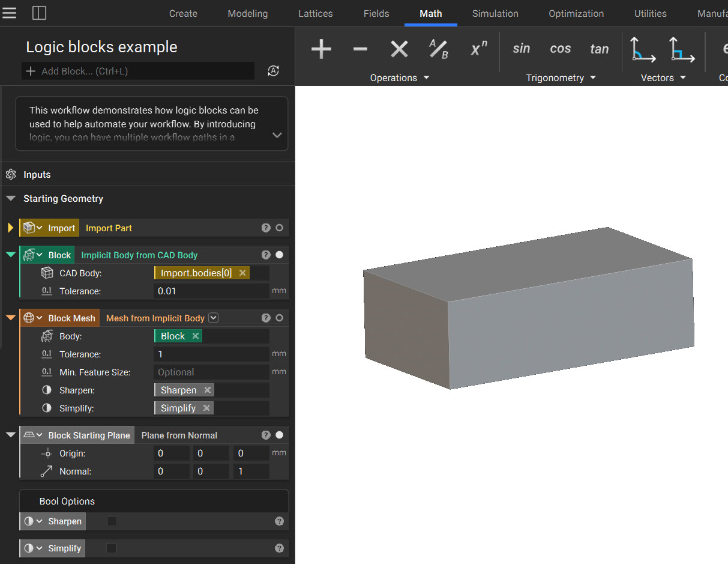Select the Logic blocks example title

click(101, 47)
